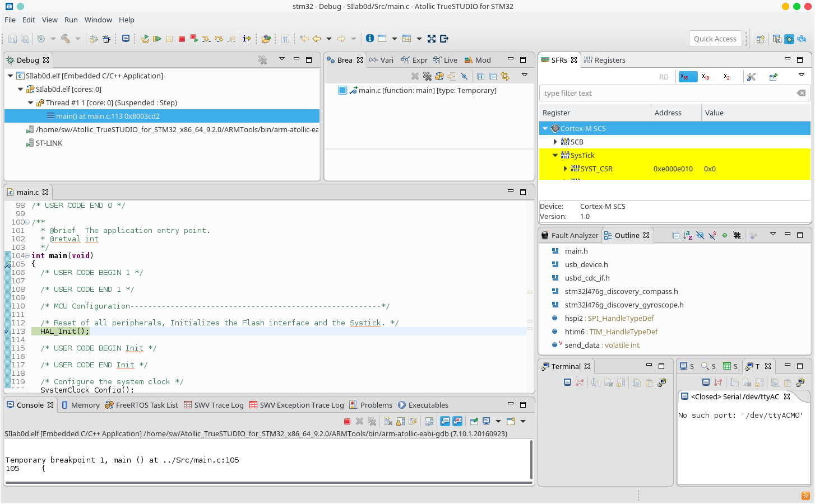The width and height of the screenshot is (815, 504).
Task: Switch SFR values to binary format
Action: click(x=726, y=77)
